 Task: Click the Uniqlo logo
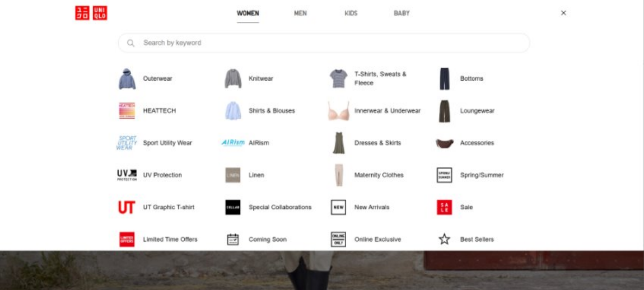91,13
